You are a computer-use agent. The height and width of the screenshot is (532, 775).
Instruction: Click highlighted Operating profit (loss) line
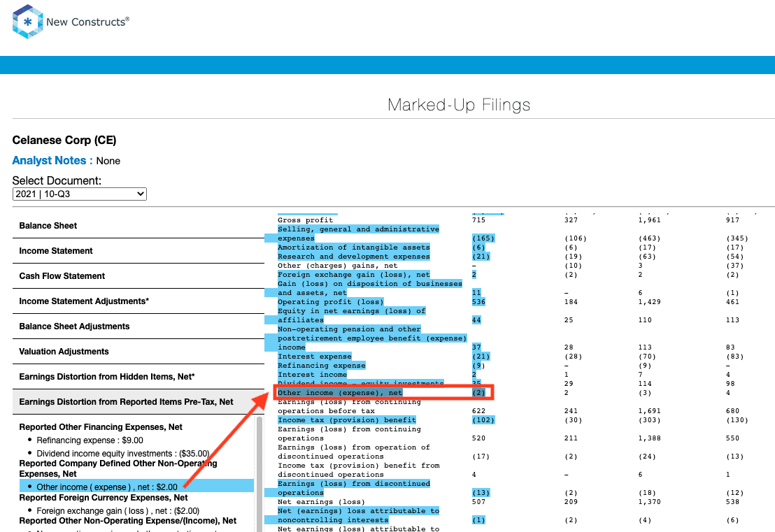click(x=331, y=302)
